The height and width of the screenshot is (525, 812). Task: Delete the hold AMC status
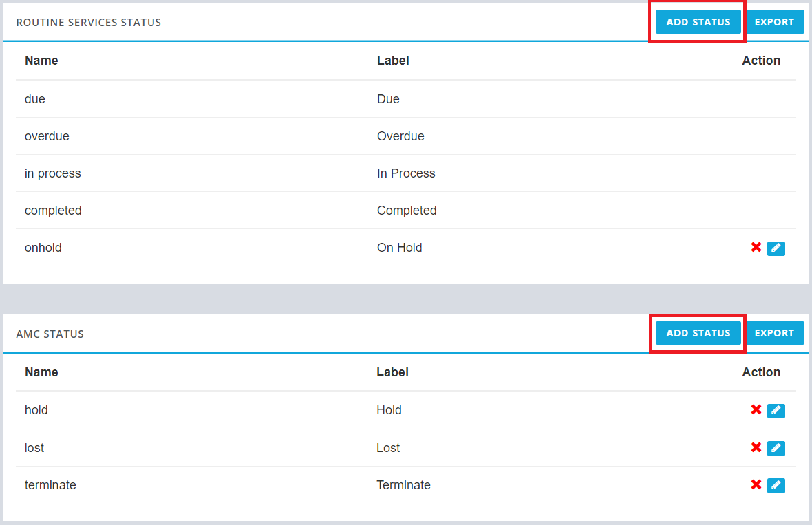point(756,410)
